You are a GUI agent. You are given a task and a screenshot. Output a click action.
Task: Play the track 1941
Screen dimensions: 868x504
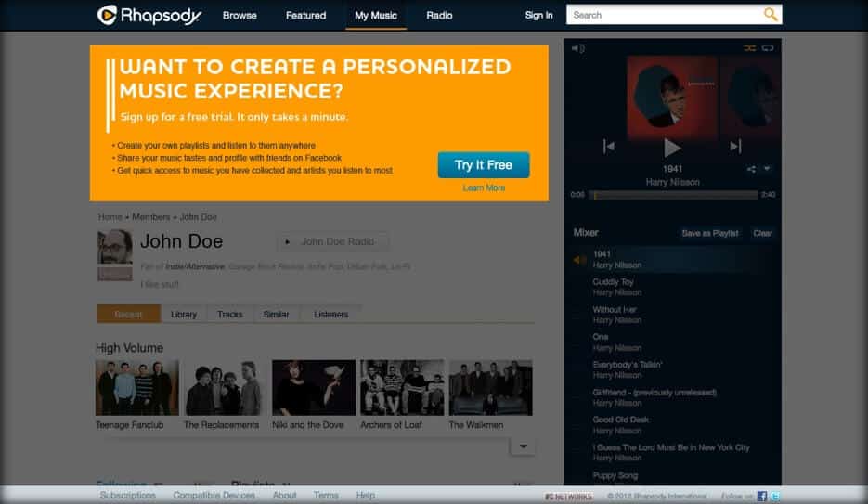click(671, 148)
